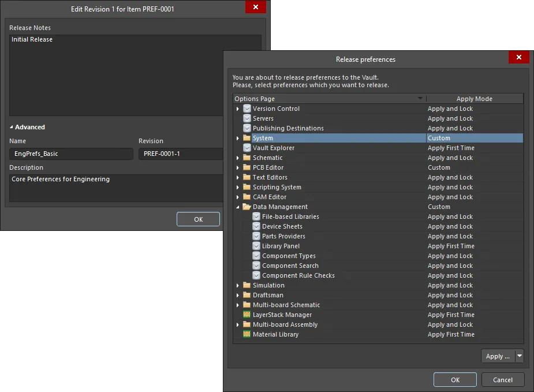Screen dimensions: 534x392
Task: Select the Draftsman row label
Action: click(x=268, y=295)
